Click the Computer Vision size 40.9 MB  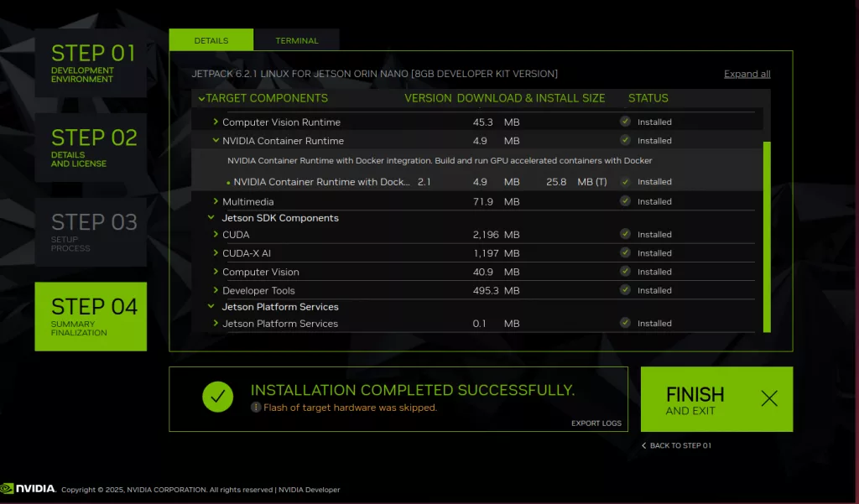pyautogui.click(x=496, y=272)
